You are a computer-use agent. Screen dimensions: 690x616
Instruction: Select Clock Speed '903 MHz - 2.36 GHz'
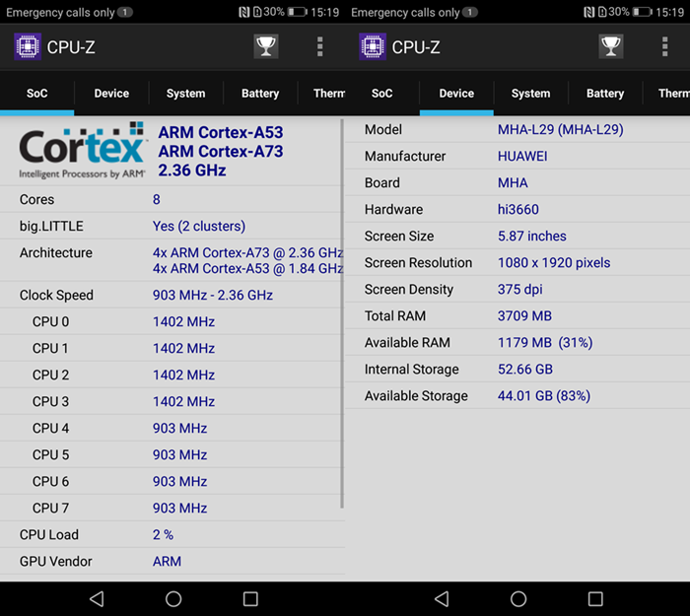(213, 295)
